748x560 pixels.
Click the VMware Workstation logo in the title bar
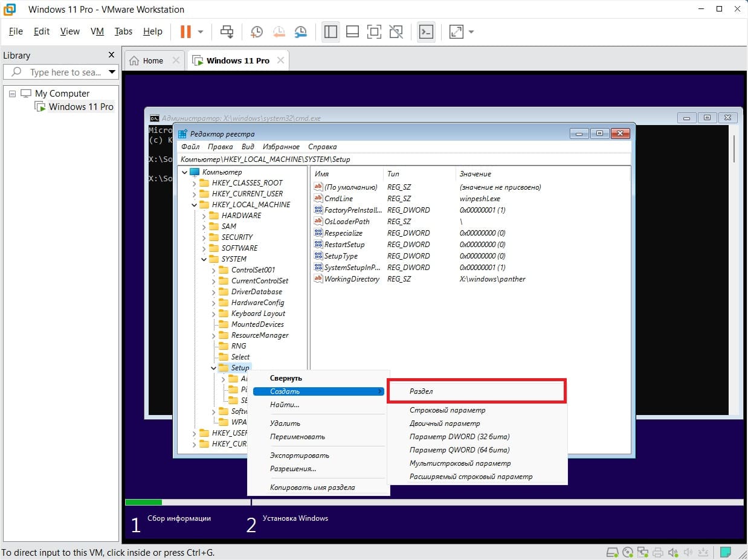tap(10, 9)
